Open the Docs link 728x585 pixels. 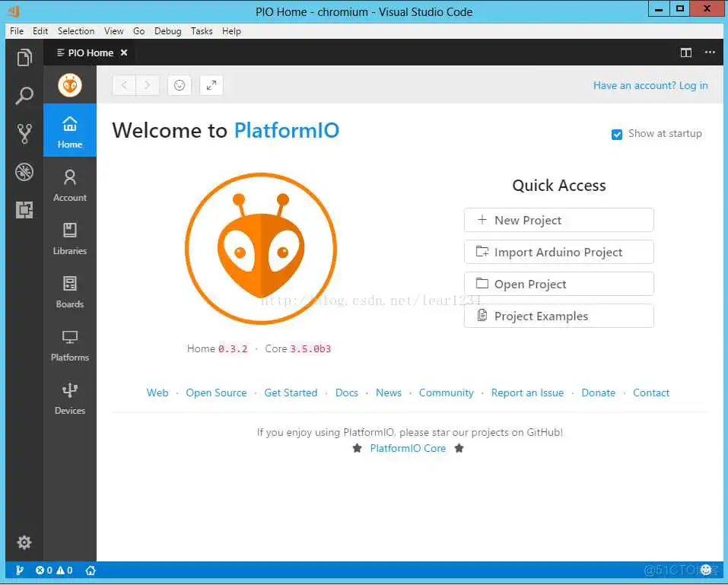[x=346, y=393]
